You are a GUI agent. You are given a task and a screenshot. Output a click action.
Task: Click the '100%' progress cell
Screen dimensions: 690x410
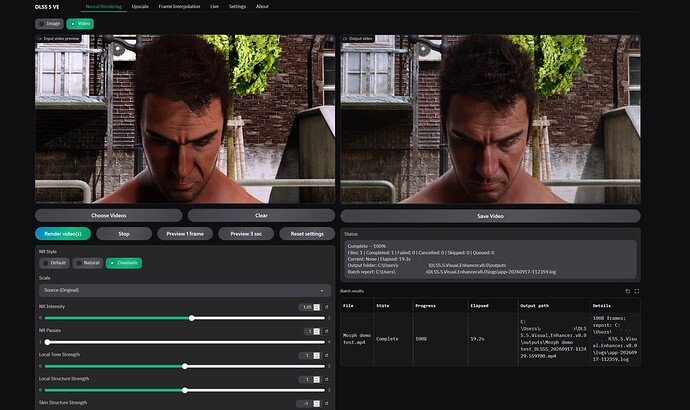coord(440,339)
